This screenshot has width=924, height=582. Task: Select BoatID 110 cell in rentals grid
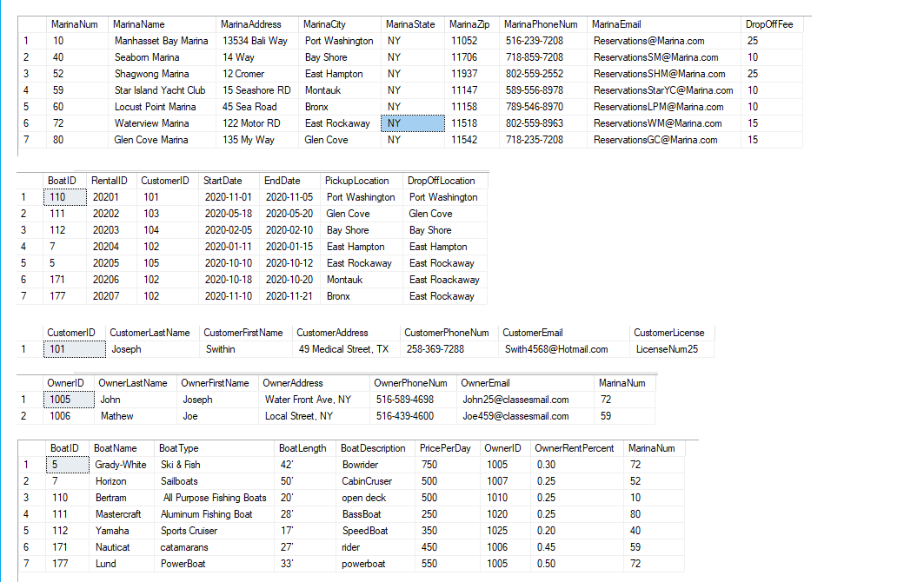tap(65, 197)
